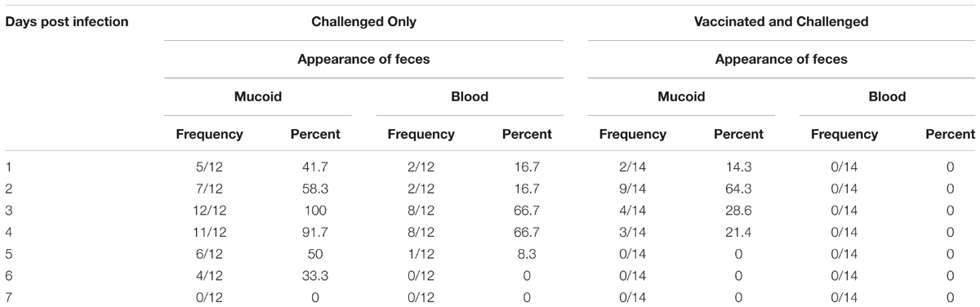This screenshot has width=980, height=307.
Task: Select the 'Challenged Only' group header
Action: coord(364,22)
